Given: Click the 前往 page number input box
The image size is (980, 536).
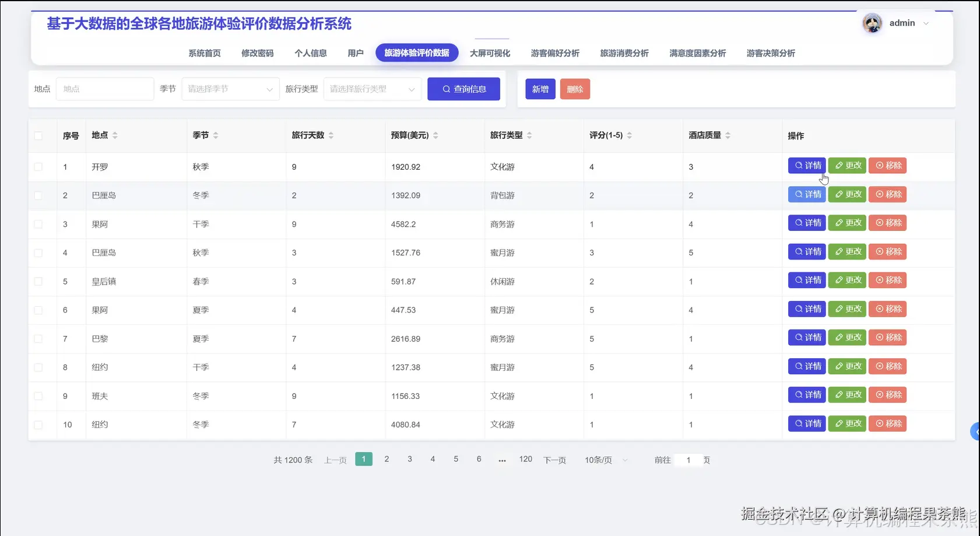Looking at the screenshot, I should [688, 460].
